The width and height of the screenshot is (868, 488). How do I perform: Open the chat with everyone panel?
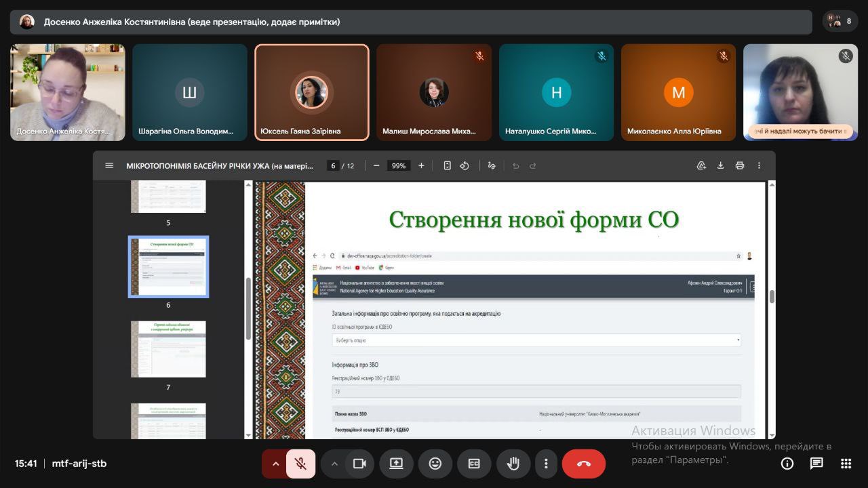[x=816, y=464]
